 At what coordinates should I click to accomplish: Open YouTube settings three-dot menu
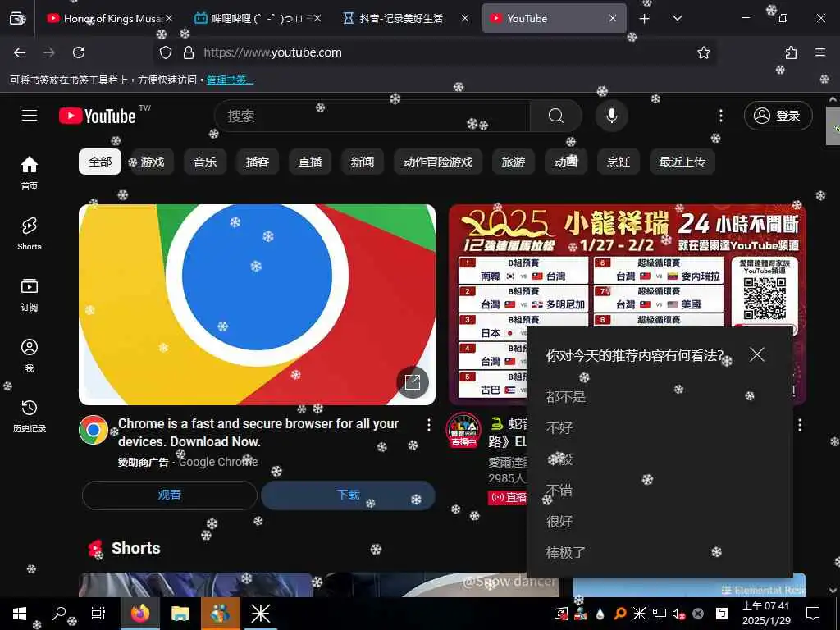coord(720,116)
